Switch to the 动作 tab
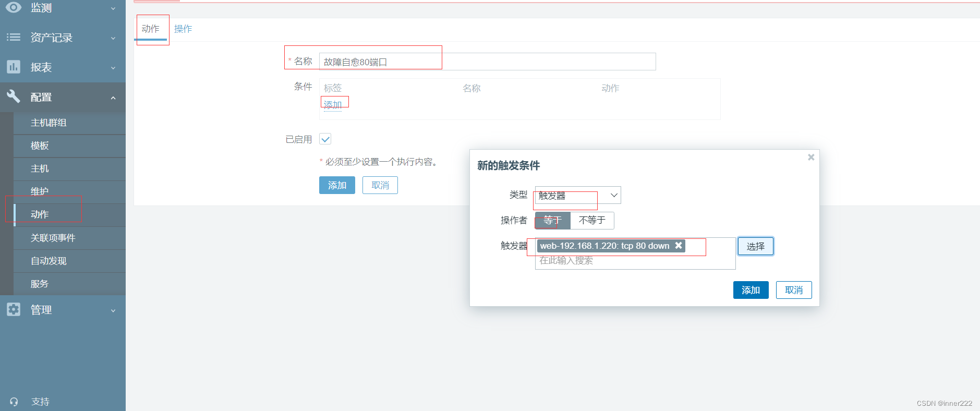Viewport: 980px width, 411px height. (151, 29)
